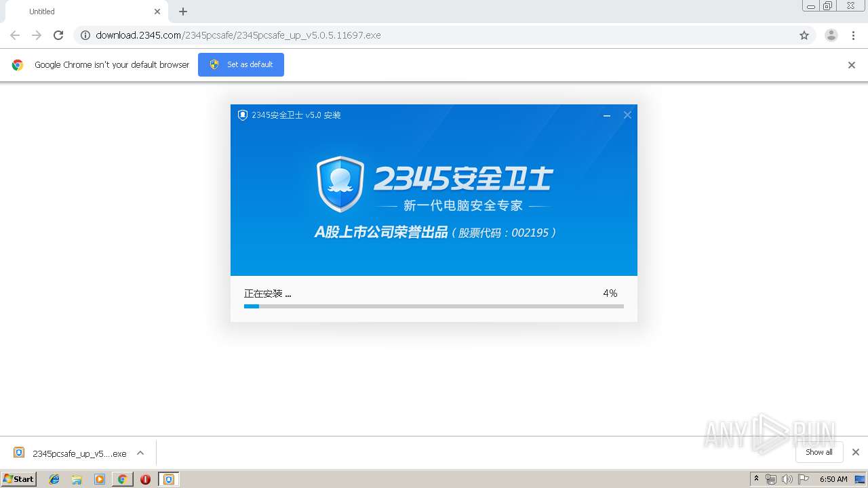Open the Chrome profile avatar
Screen dimensions: 868x488
coord(831,35)
